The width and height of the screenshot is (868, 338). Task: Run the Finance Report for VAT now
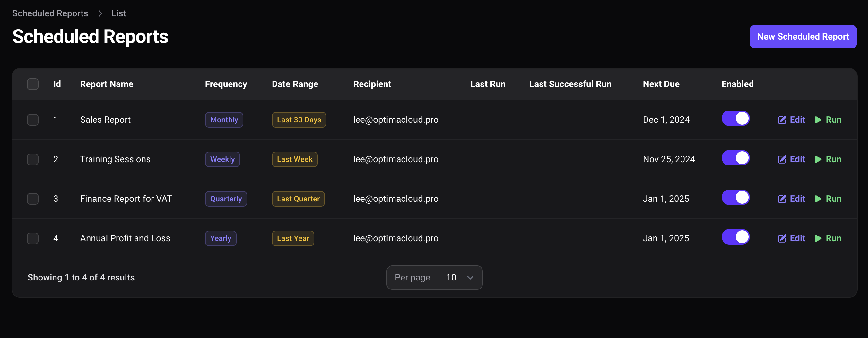[819, 199]
